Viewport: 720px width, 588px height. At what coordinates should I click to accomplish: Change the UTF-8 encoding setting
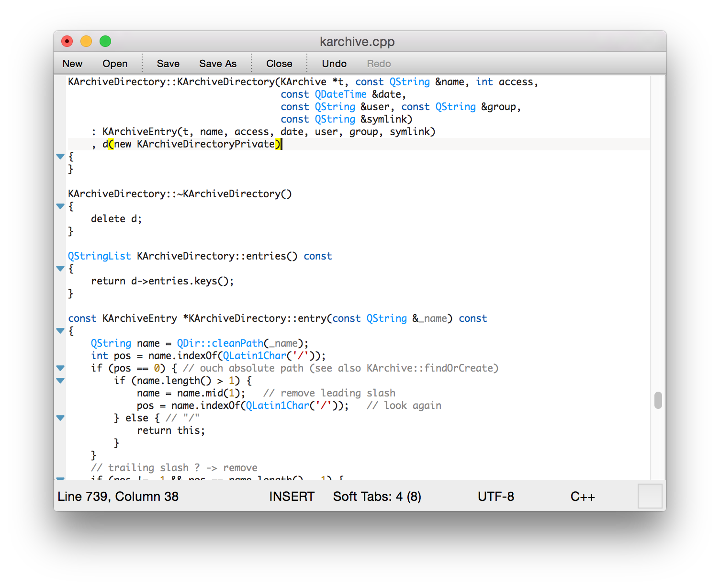click(x=496, y=497)
